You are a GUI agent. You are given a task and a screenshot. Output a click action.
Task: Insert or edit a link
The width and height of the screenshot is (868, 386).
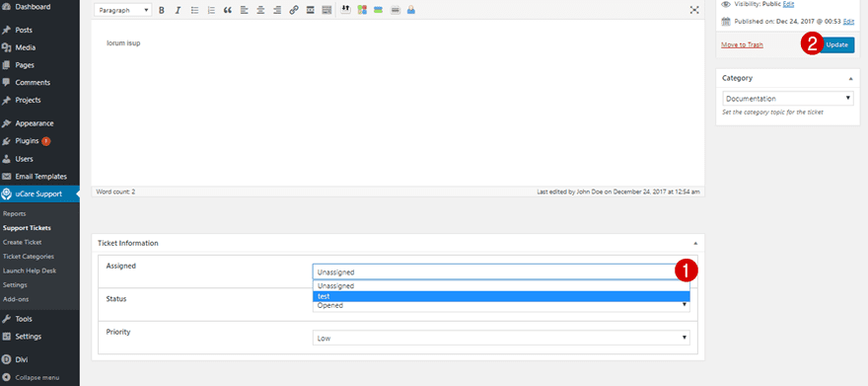(294, 10)
